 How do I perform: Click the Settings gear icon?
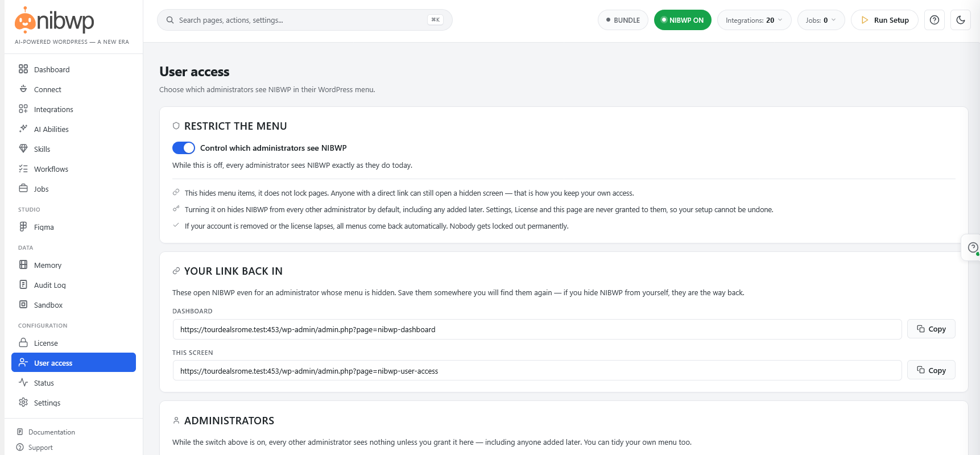pyautogui.click(x=23, y=402)
